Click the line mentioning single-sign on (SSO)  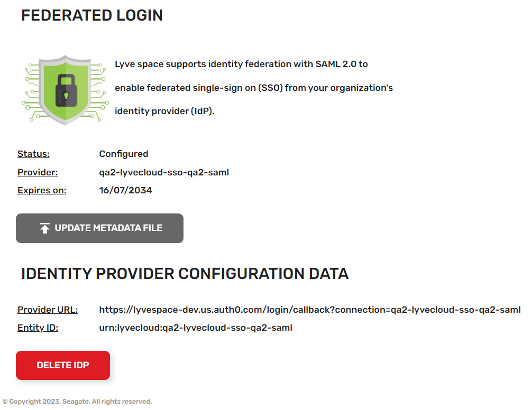click(x=254, y=88)
